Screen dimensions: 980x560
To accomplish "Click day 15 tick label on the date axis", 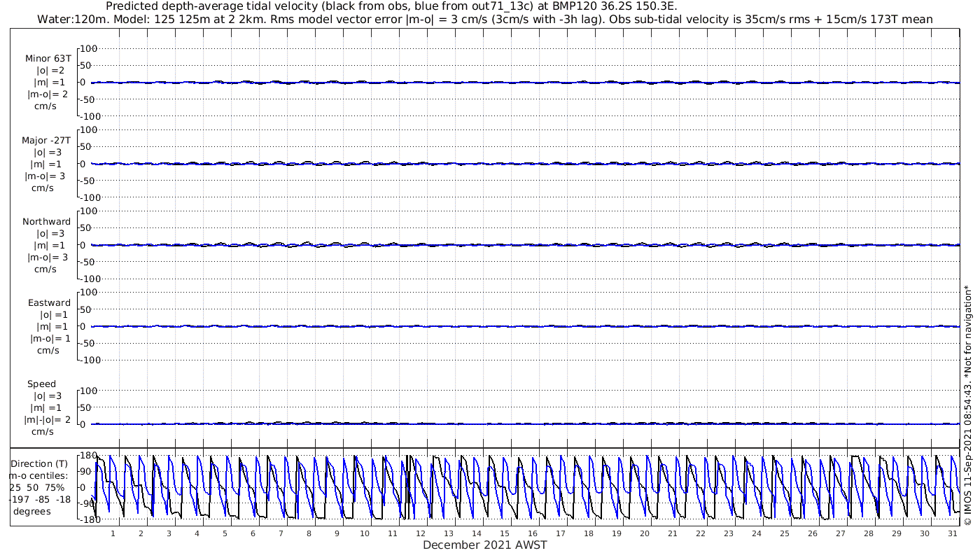I will (505, 533).
